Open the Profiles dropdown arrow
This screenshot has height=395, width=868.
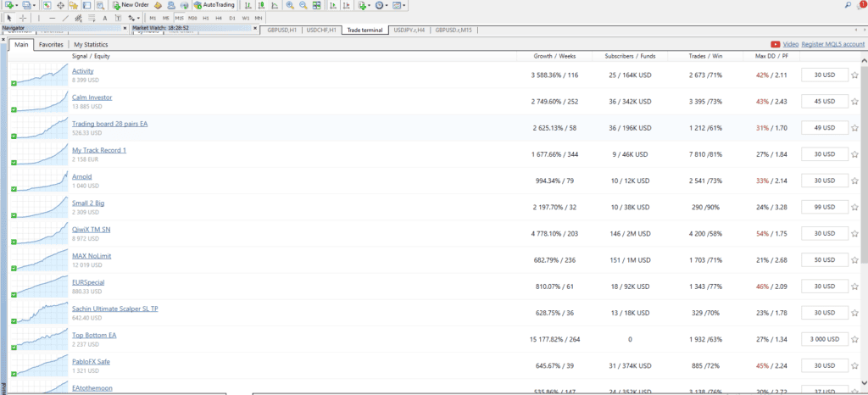pos(34,5)
